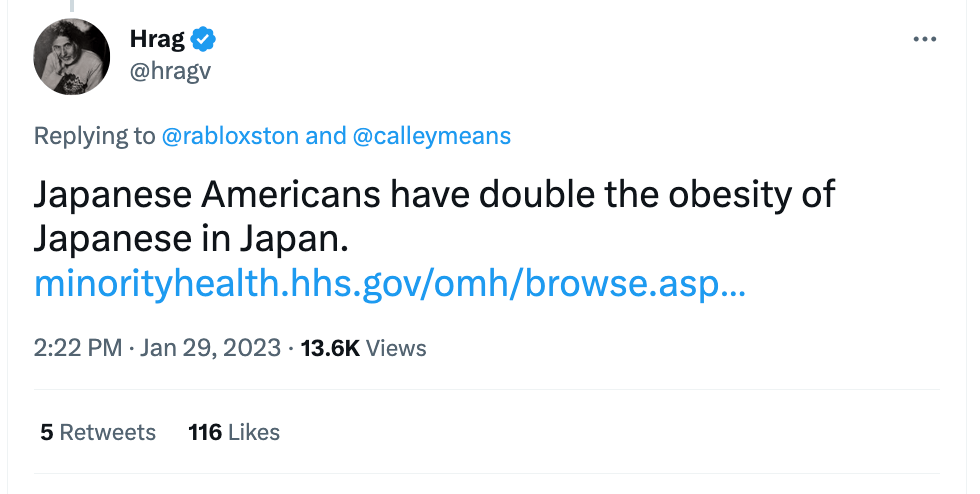980x494 pixels.
Task: Visit the @calleymeans profile mention
Action: [432, 136]
